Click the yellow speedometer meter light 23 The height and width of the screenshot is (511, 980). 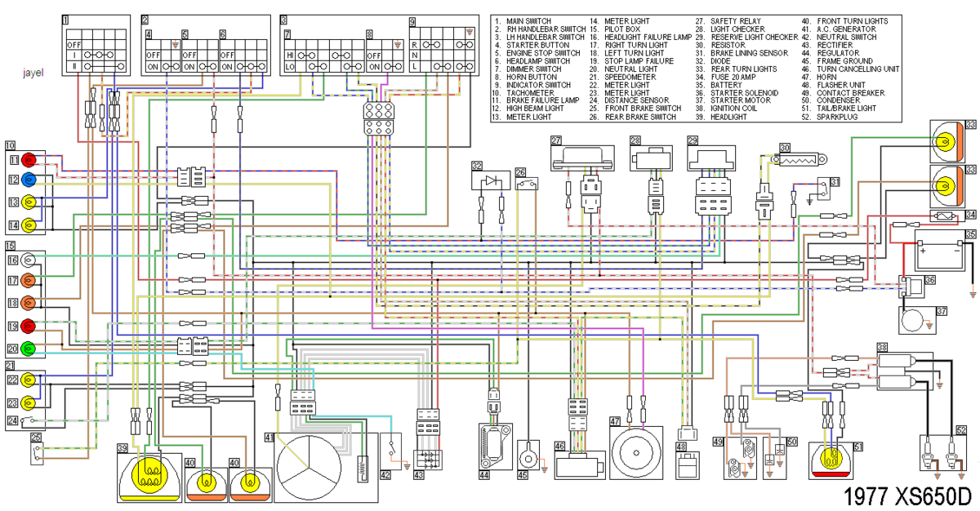pyautogui.click(x=29, y=402)
